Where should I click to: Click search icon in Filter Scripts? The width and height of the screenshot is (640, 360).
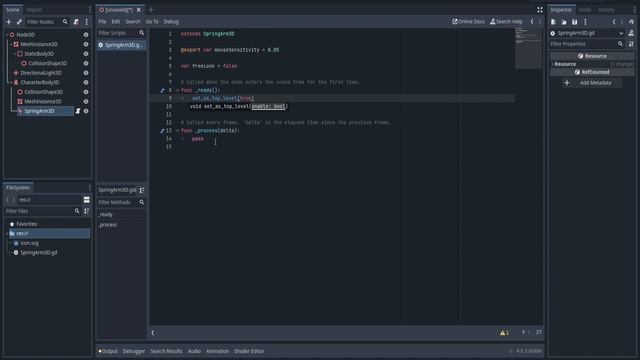click(142, 33)
